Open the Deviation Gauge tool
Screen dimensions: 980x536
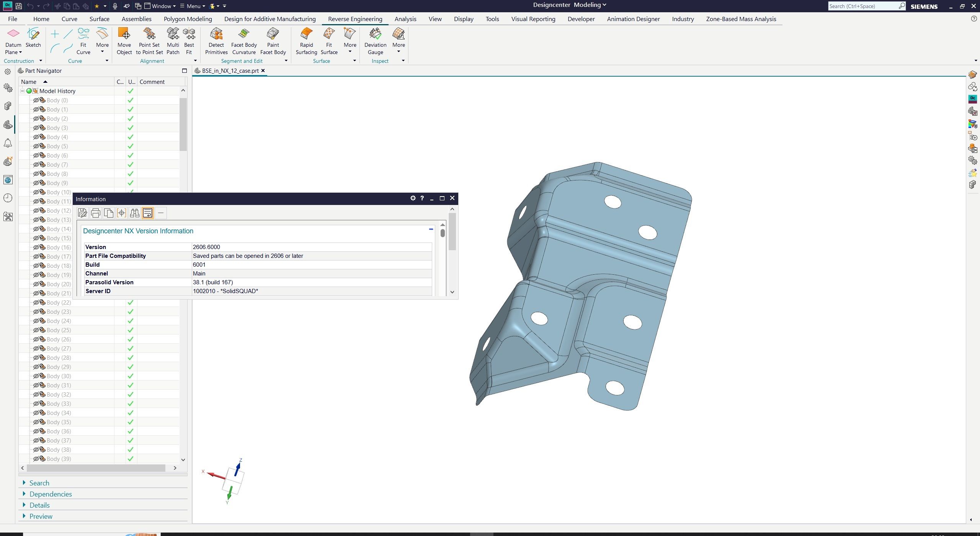click(376, 41)
